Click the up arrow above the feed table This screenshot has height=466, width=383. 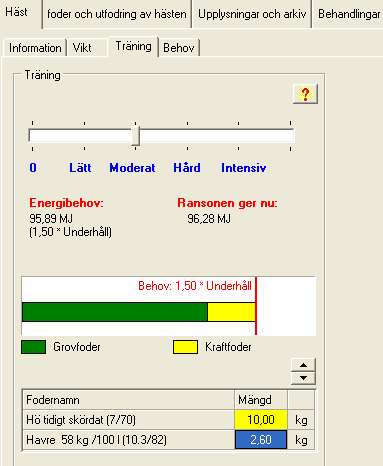303,365
